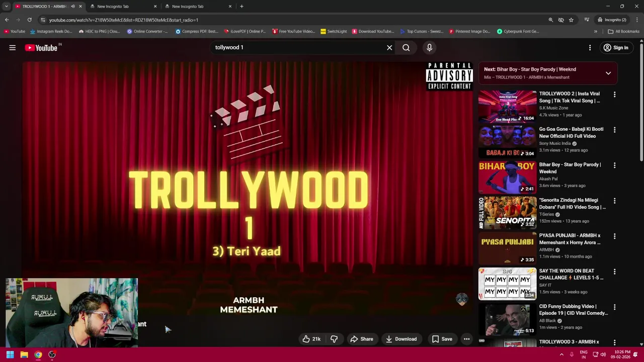
Task: Open Bihar Boy Star Boy Parody thumbnail
Action: (507, 177)
